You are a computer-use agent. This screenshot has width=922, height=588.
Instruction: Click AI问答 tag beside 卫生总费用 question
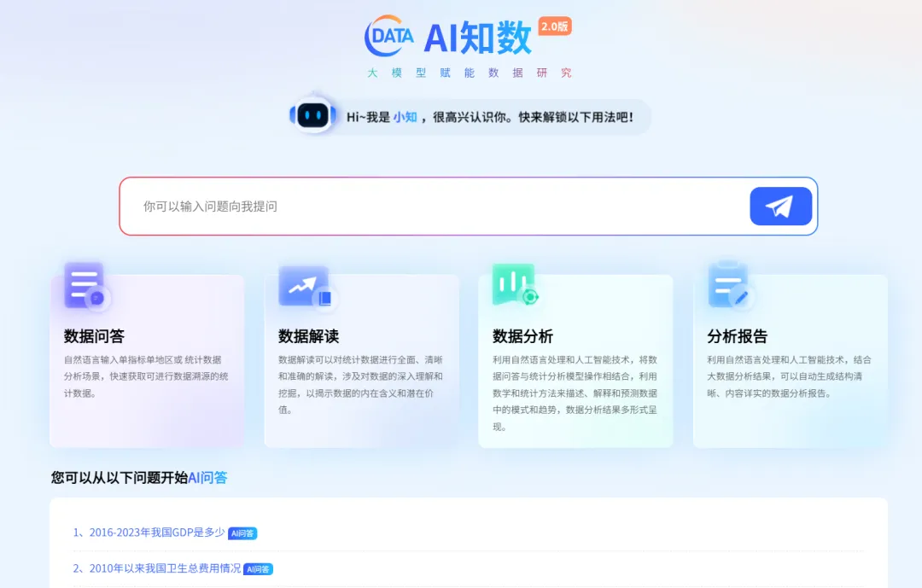tap(258, 569)
